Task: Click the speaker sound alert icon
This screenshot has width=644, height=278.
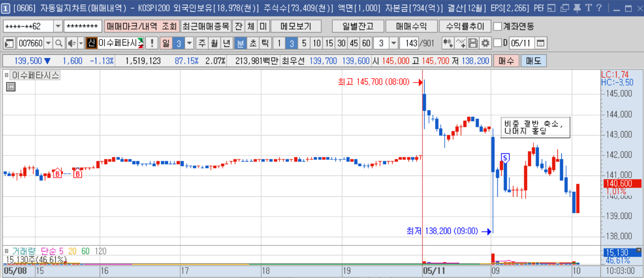Action: [x=72, y=43]
